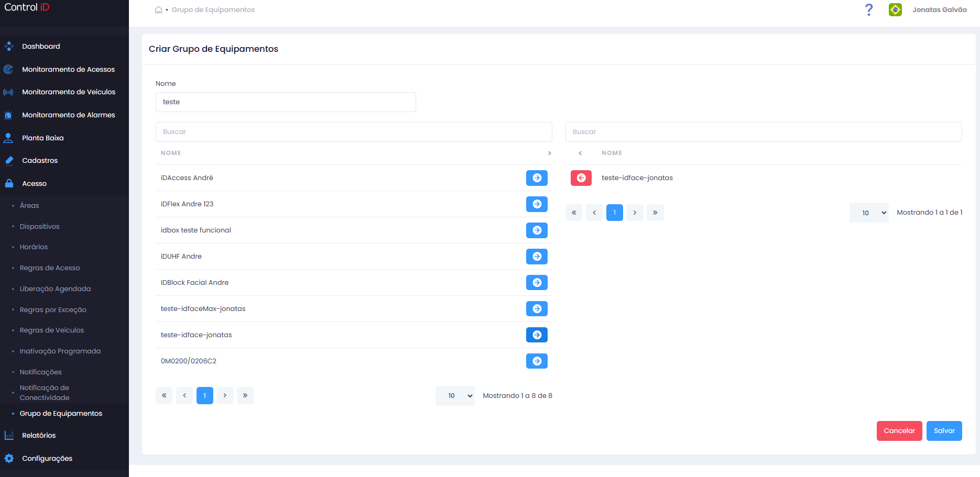This screenshot has height=477, width=980.
Task: Add 0M0200/0206C2 with its arrow button
Action: pyautogui.click(x=537, y=361)
